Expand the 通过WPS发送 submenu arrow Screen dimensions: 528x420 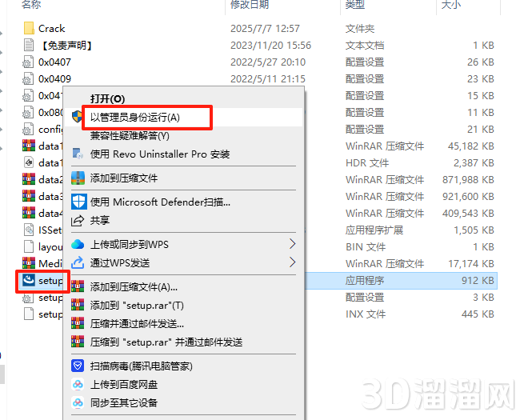tap(292, 262)
